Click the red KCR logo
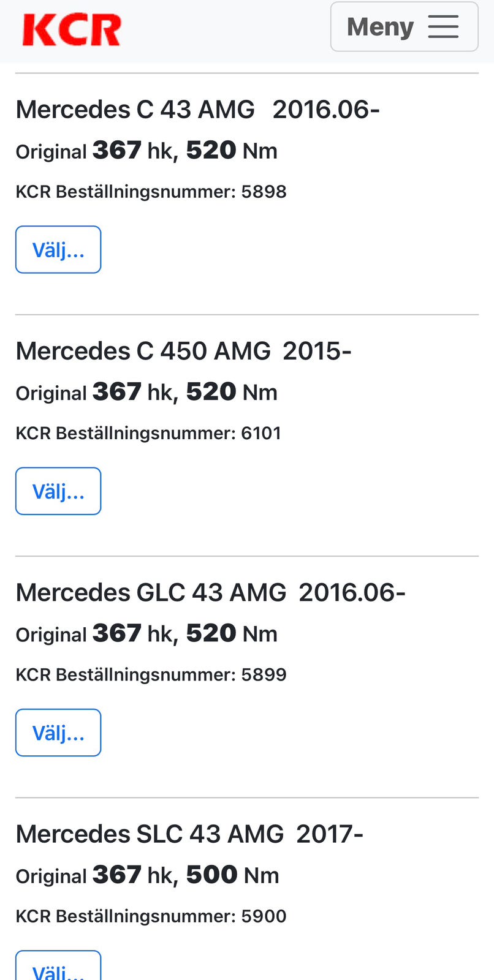 (x=72, y=30)
